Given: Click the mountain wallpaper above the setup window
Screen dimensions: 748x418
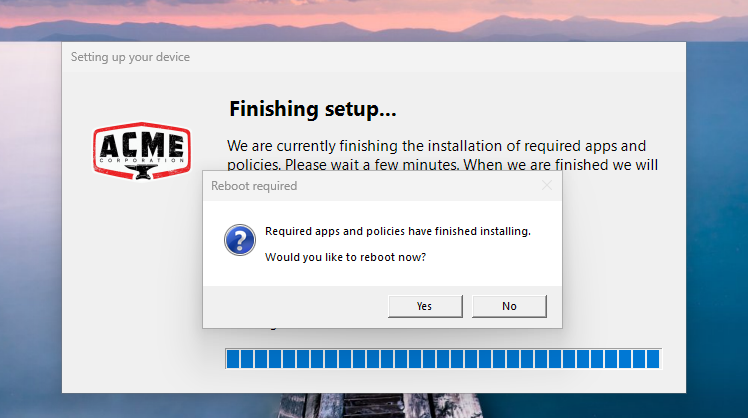Looking at the screenshot, I should point(374,21).
